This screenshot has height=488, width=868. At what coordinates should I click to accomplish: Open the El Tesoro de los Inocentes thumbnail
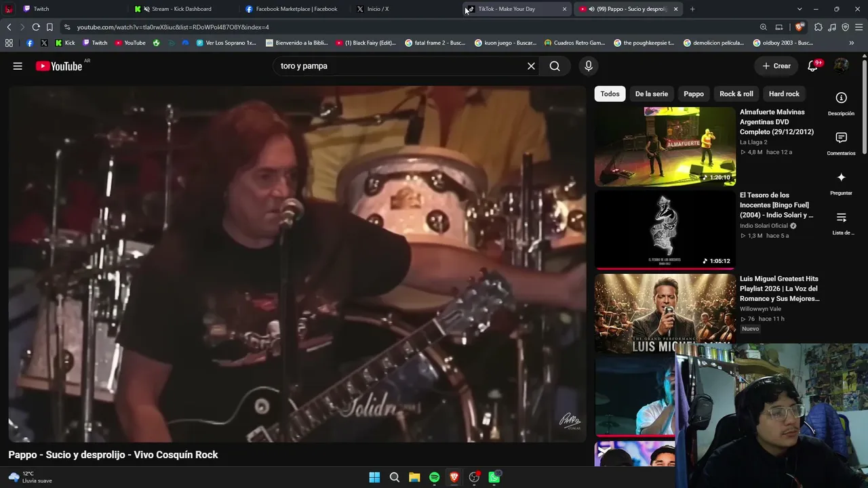point(665,230)
